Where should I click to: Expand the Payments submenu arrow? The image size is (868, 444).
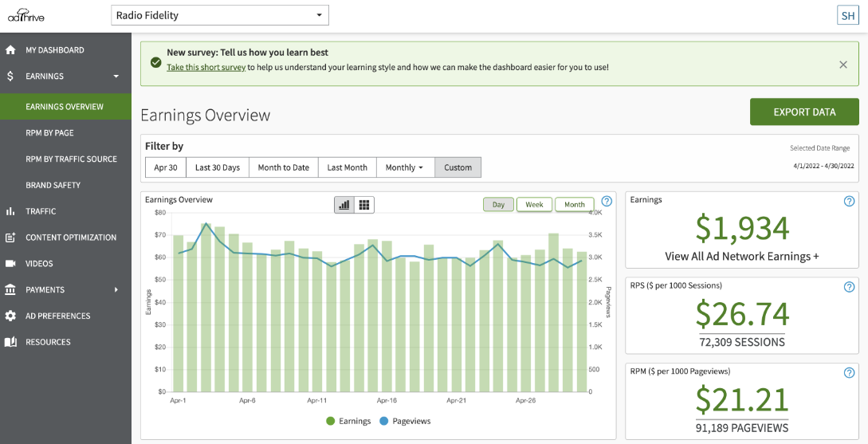pyautogui.click(x=116, y=289)
